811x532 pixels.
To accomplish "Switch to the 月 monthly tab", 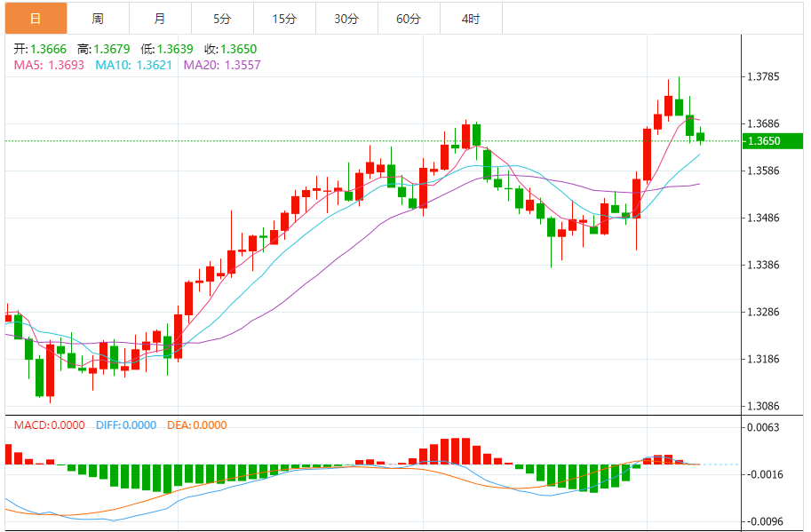I will pos(160,19).
